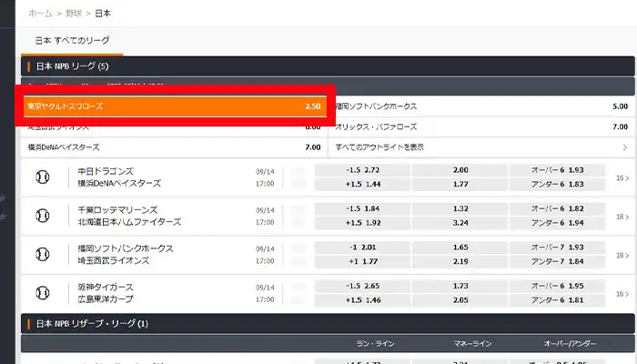Pick アンダー 7 1.84 odds
Viewport: 637px width, 364px height.
coord(557,262)
